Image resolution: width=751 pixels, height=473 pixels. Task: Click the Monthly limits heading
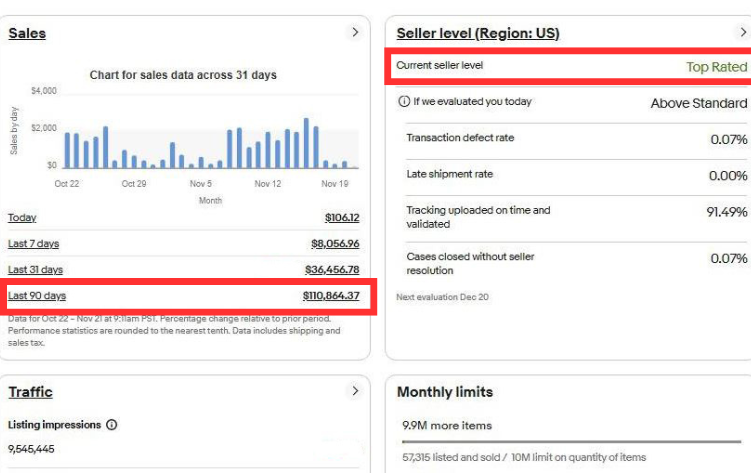(x=444, y=392)
